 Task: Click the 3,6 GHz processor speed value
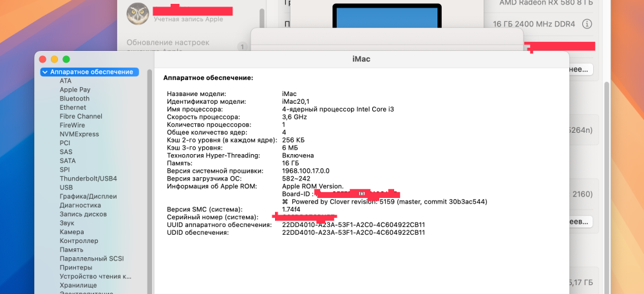[x=294, y=117]
